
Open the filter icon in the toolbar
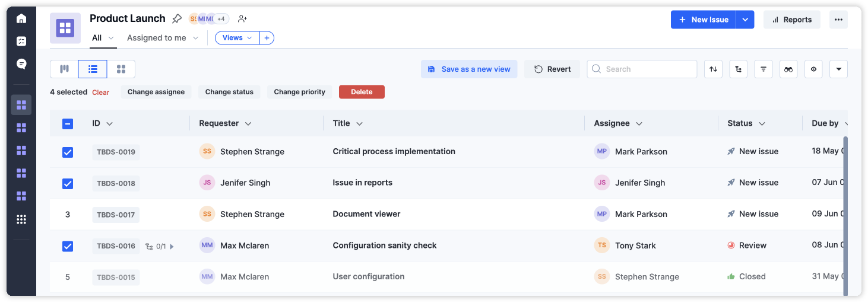tap(763, 69)
